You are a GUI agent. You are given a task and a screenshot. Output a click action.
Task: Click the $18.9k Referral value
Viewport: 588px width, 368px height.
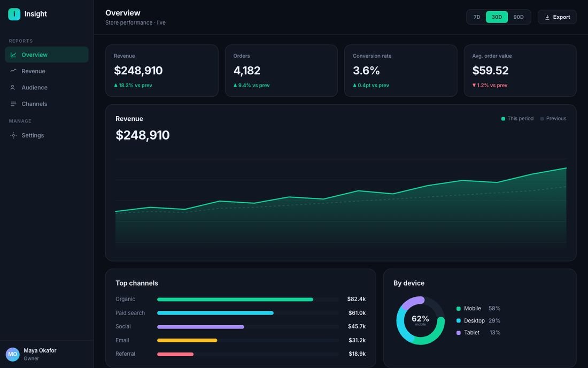click(x=357, y=354)
